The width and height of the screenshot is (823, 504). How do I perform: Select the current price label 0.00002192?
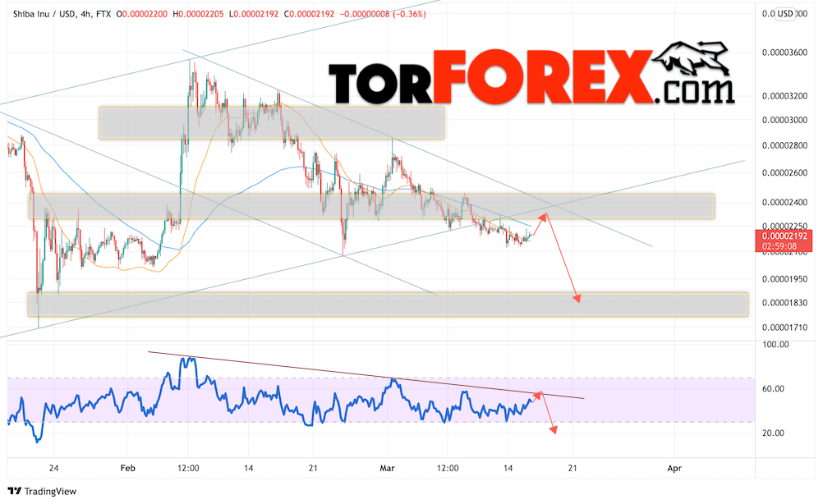784,236
